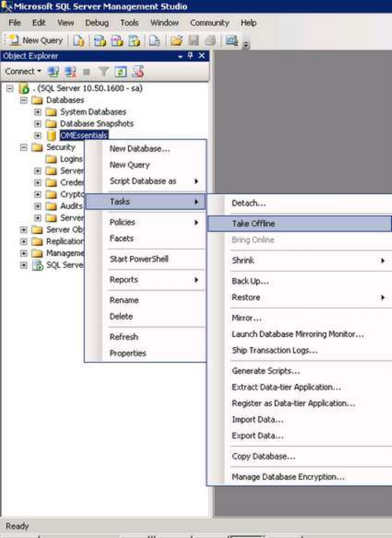392x538 pixels.
Task: Open the Connect dropdown in Object Explorer
Action: click(23, 71)
